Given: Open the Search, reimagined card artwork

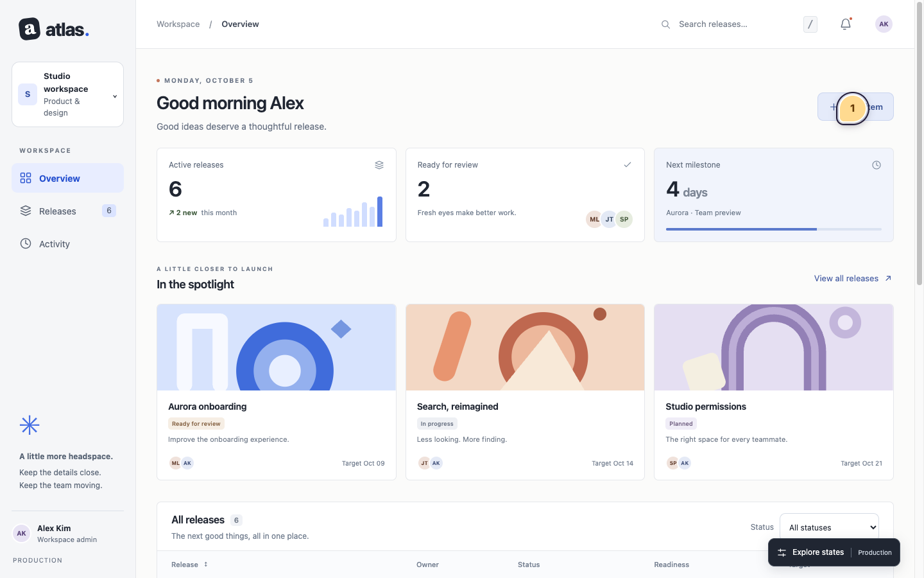Looking at the screenshot, I should click(525, 347).
